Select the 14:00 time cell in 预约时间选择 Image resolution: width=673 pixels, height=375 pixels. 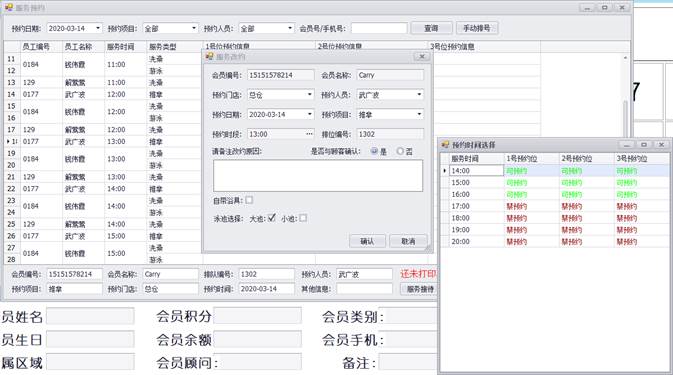click(476, 171)
